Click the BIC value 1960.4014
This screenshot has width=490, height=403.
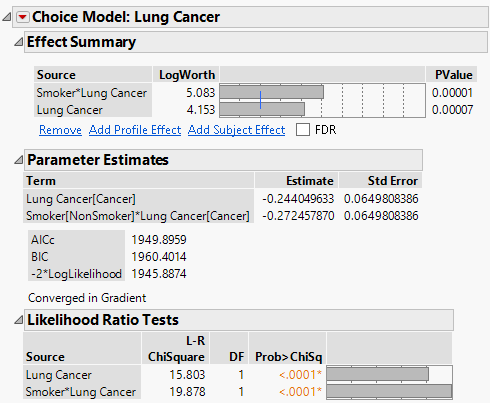(159, 257)
